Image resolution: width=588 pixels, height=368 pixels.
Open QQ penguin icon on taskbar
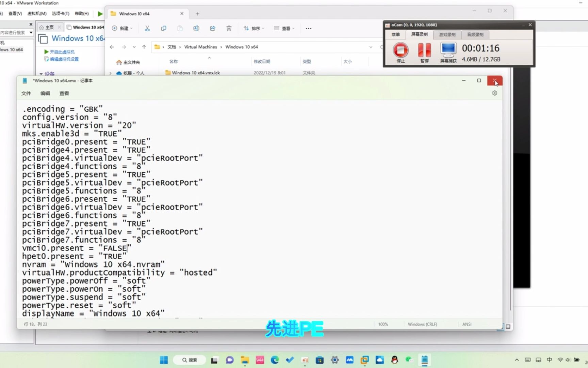pyautogui.click(x=394, y=360)
